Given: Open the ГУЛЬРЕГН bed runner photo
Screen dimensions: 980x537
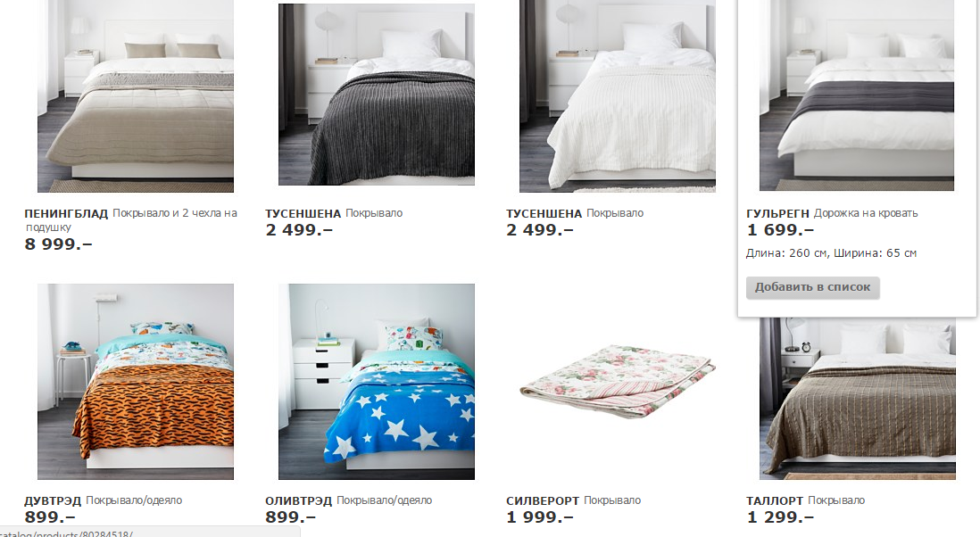Looking at the screenshot, I should pos(857,95).
